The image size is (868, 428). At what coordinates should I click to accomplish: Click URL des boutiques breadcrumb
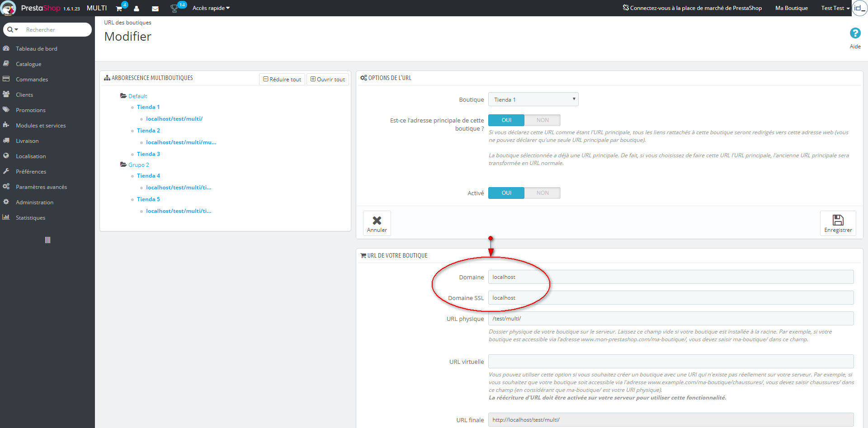pos(127,23)
